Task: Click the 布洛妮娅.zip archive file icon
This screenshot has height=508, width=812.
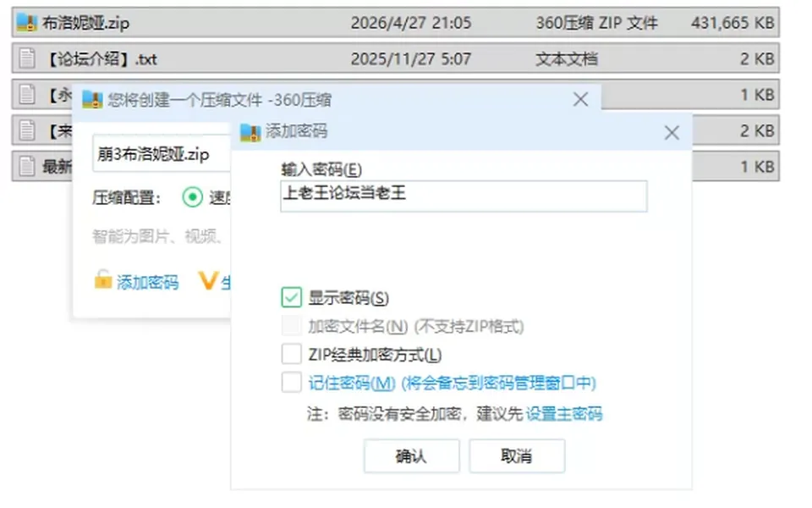Action: 26,22
